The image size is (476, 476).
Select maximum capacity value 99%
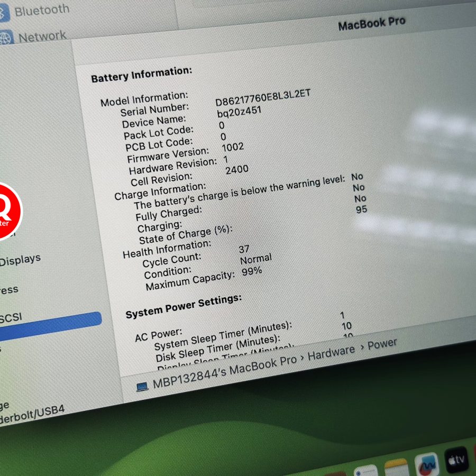[252, 271]
